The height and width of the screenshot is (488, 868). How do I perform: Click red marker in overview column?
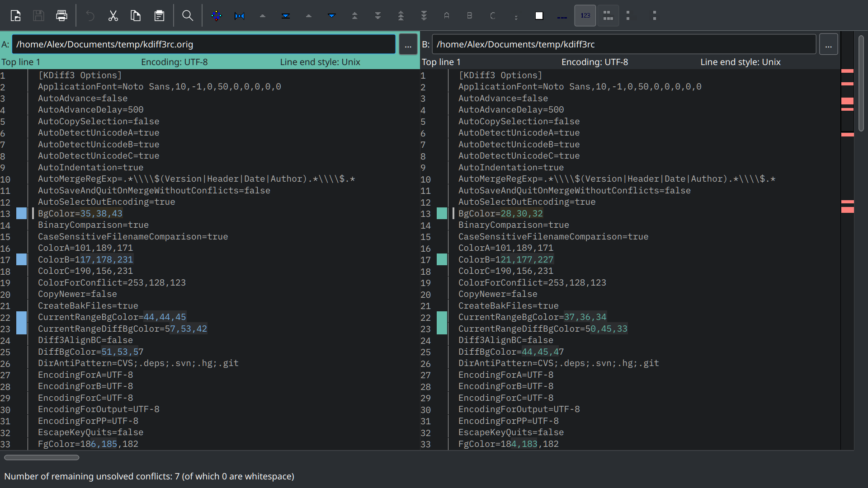point(847,101)
